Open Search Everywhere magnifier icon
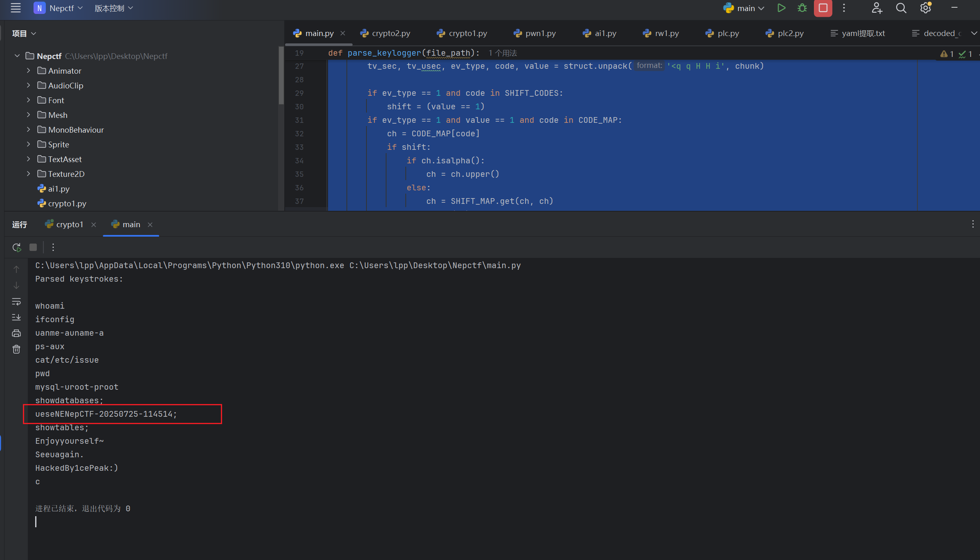This screenshot has height=560, width=980. point(901,8)
